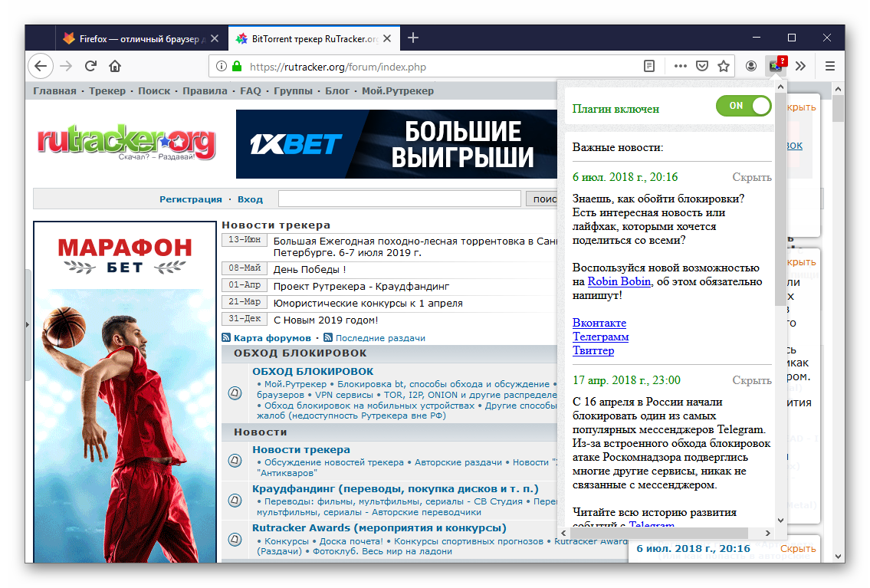This screenshot has height=588, width=870.
Task: Click popup horizontal scrollbar left arrow
Action: coord(563,533)
